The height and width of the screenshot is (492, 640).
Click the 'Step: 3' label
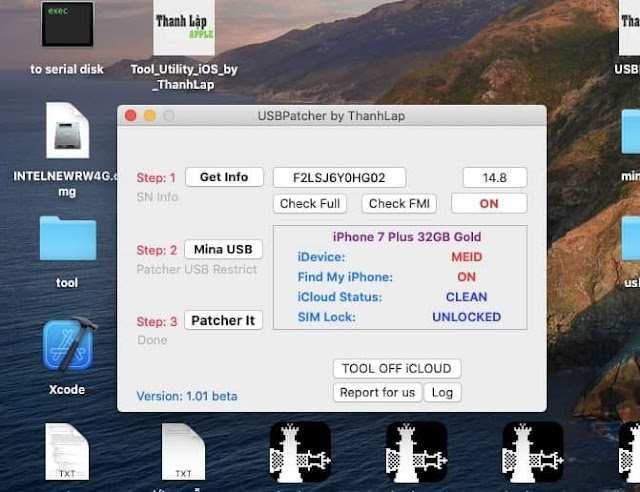point(157,321)
